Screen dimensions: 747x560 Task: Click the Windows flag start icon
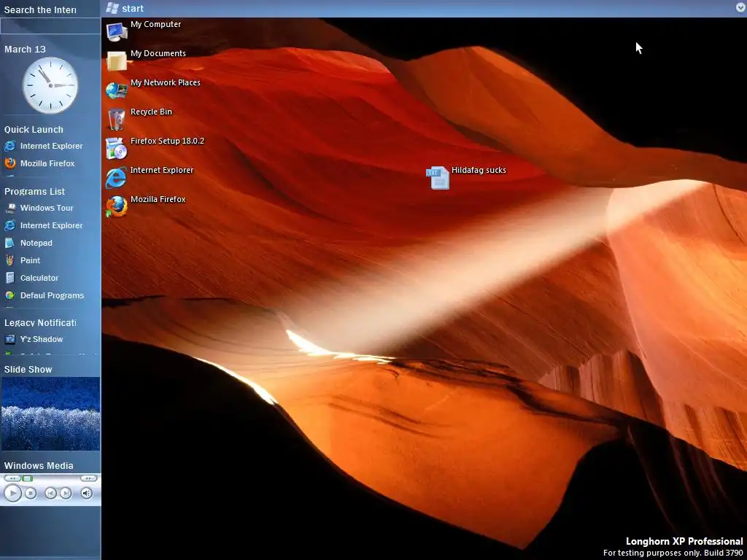coord(112,8)
